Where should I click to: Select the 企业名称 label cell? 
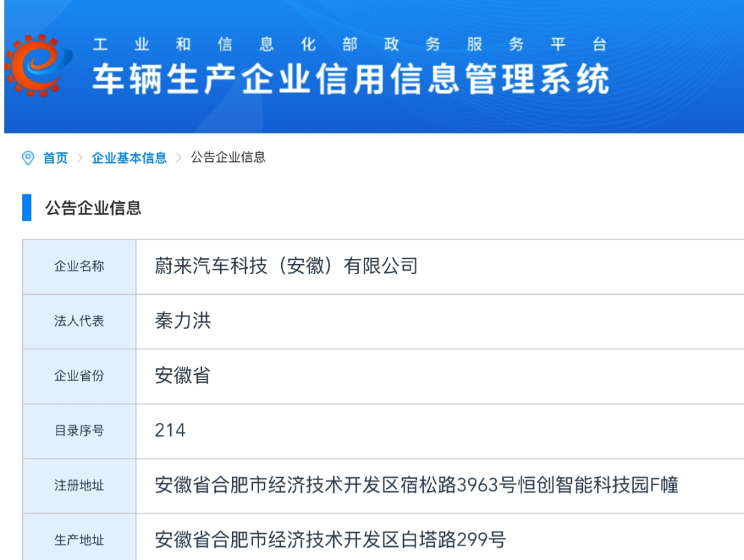79,267
